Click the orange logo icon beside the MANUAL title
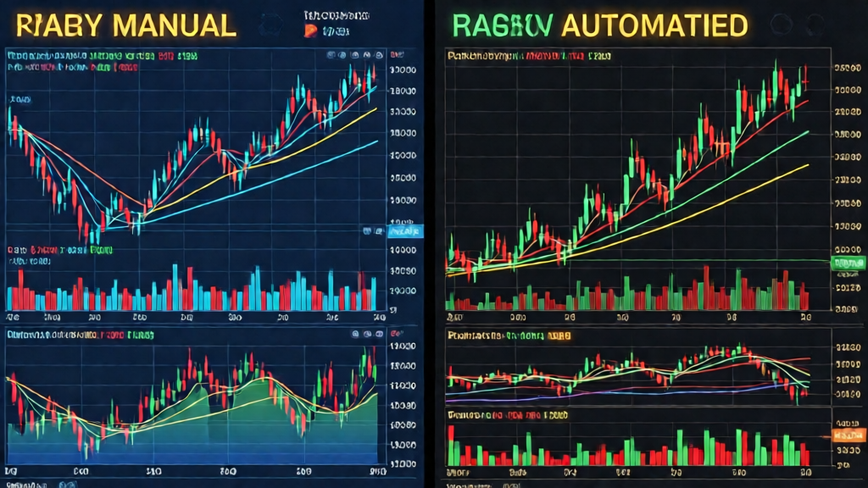This screenshot has width=868, height=488. (x=310, y=31)
